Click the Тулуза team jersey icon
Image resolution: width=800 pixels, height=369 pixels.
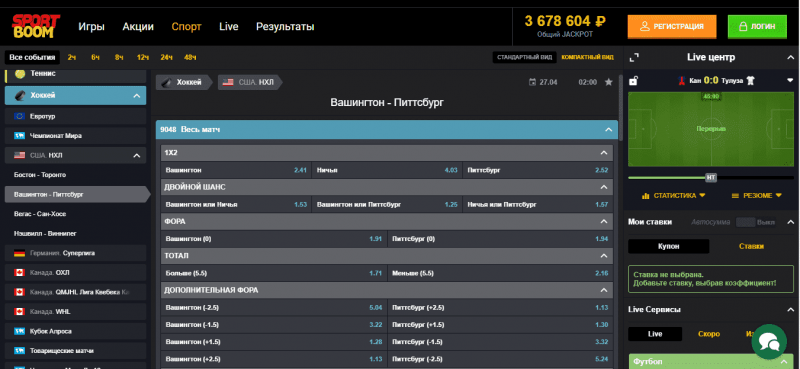(750, 81)
